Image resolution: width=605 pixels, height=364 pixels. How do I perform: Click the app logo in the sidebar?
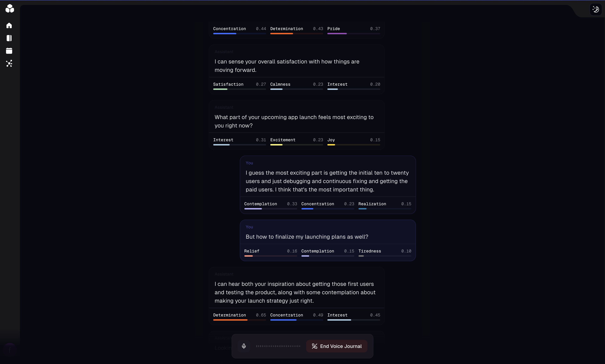[10, 9]
